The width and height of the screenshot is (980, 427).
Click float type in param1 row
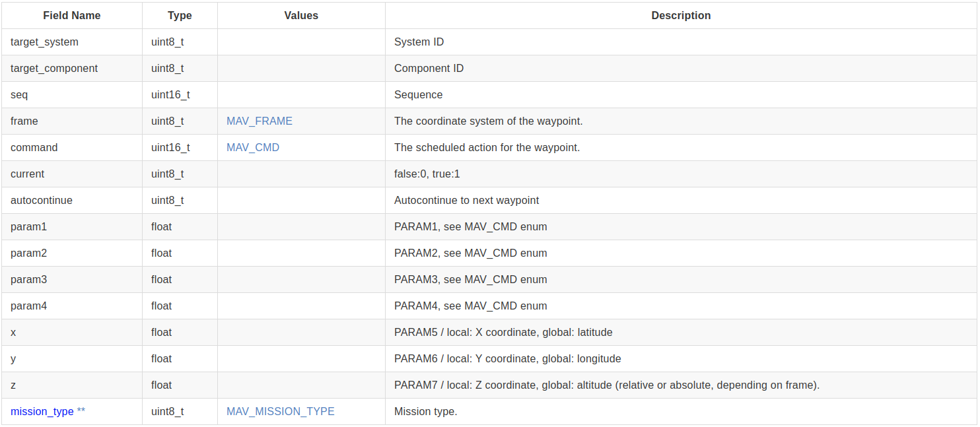(x=161, y=226)
